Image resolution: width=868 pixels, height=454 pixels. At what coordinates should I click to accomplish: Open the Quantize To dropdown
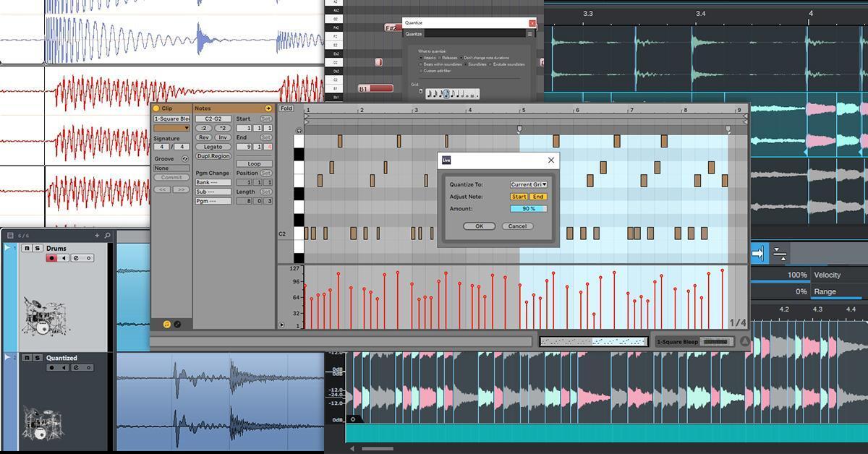coord(529,184)
